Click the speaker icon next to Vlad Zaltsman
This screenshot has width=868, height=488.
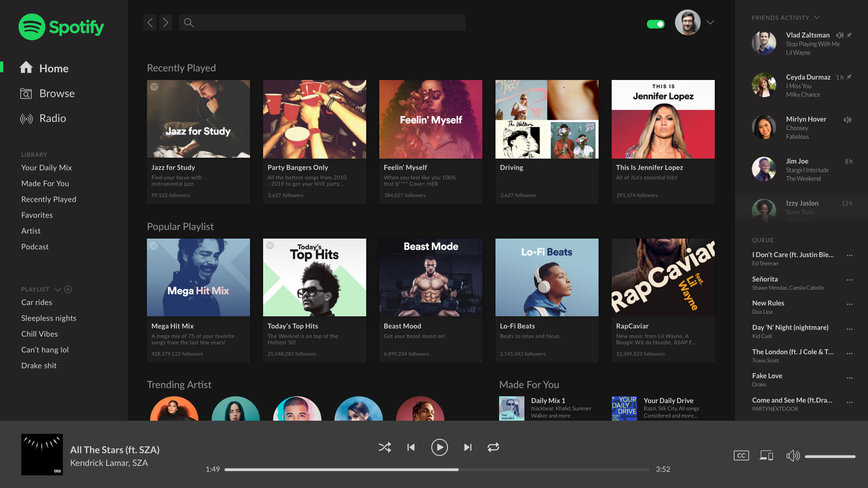coord(840,35)
